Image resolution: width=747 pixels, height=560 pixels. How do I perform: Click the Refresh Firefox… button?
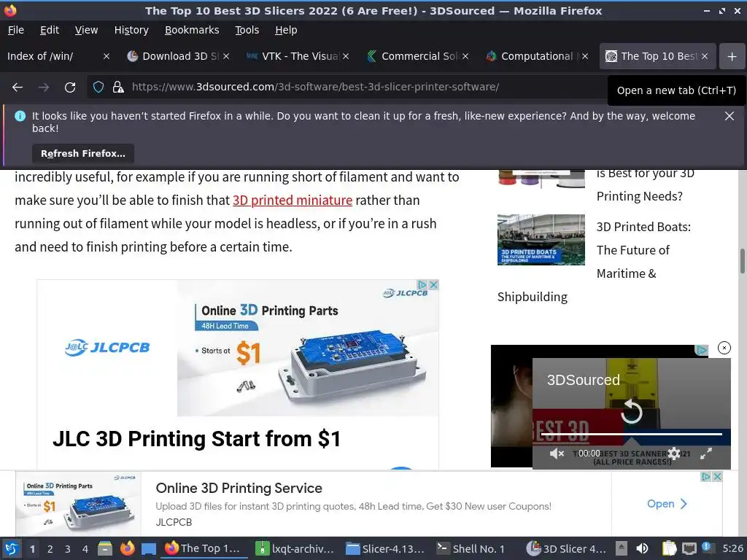(x=83, y=153)
